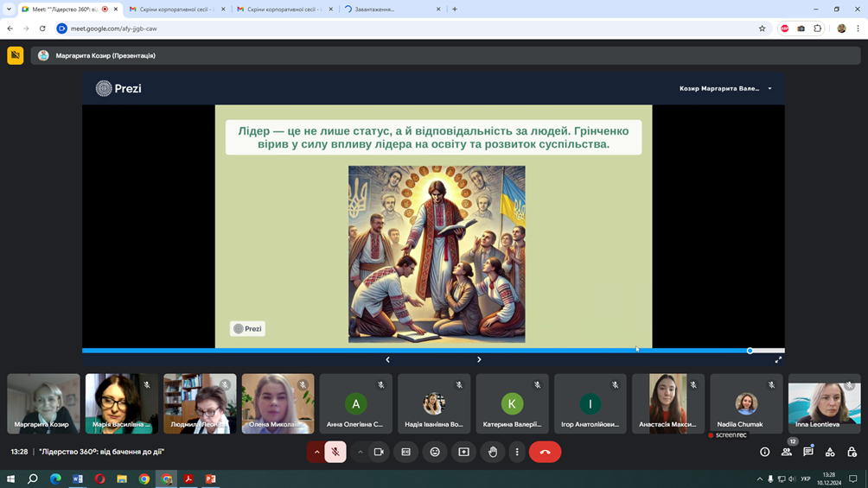Toggle the muted microphone button
Screen dimensions: 868x488
pos(335,452)
